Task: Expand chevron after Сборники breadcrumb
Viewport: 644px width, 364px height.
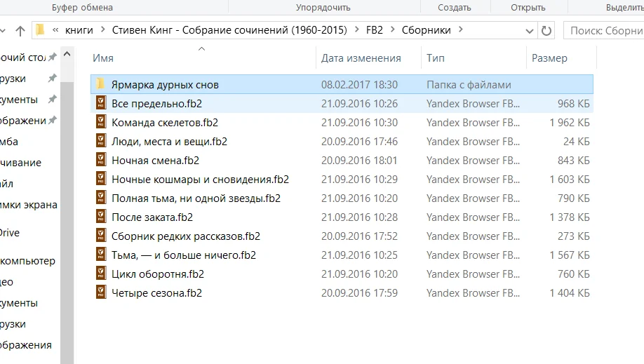Action: click(460, 30)
